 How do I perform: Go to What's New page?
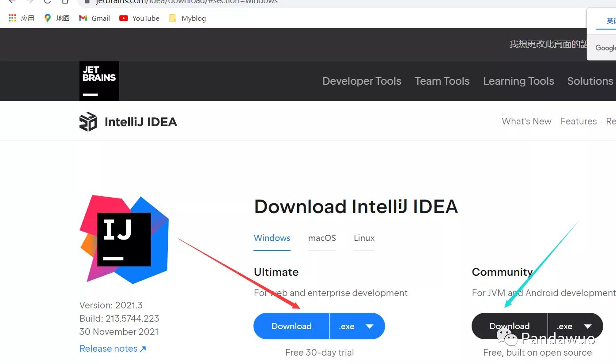[x=526, y=121]
